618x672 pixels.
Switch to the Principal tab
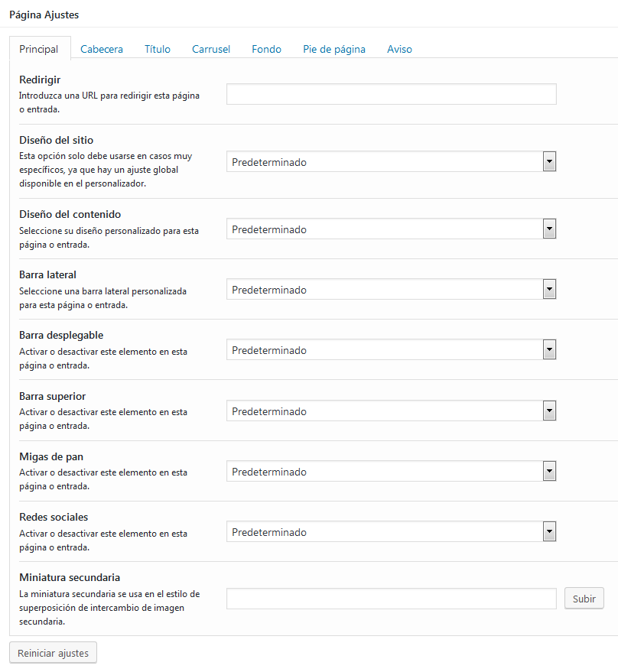[39, 49]
